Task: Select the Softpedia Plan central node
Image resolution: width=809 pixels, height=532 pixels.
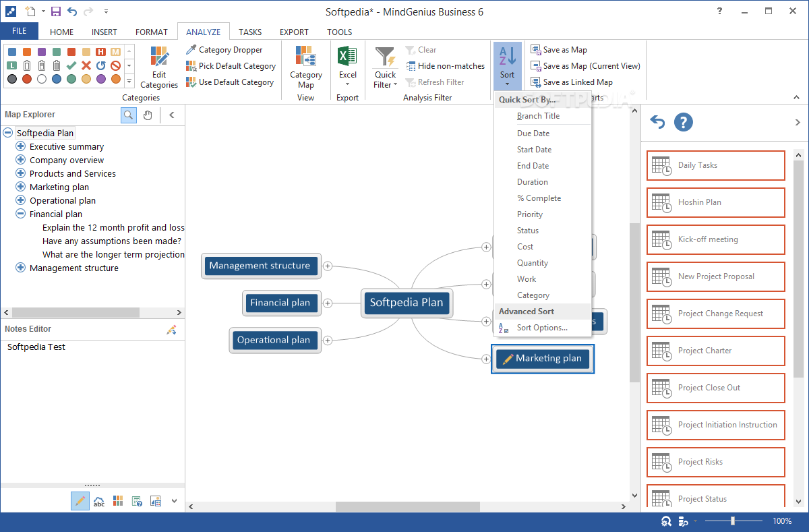Action: [x=407, y=303]
